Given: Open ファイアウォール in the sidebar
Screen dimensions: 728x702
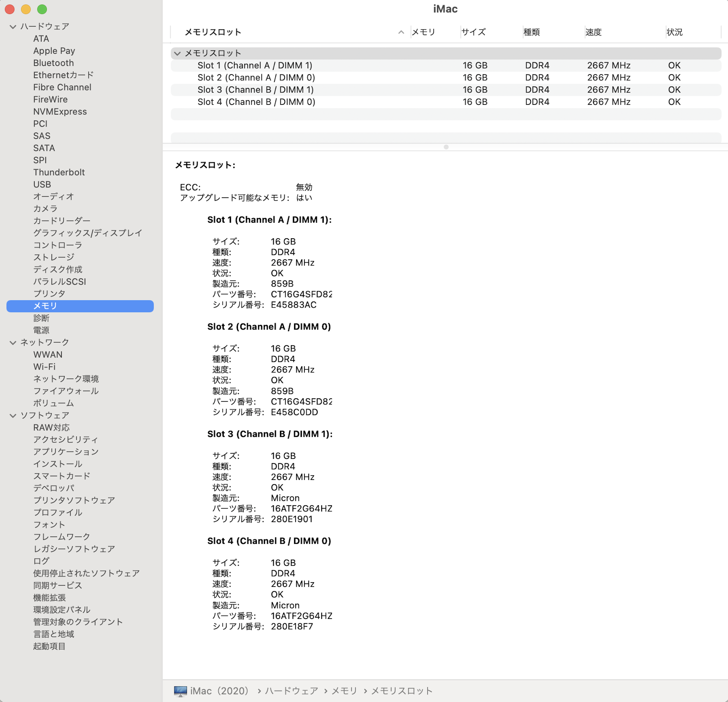Looking at the screenshot, I should [x=66, y=391].
